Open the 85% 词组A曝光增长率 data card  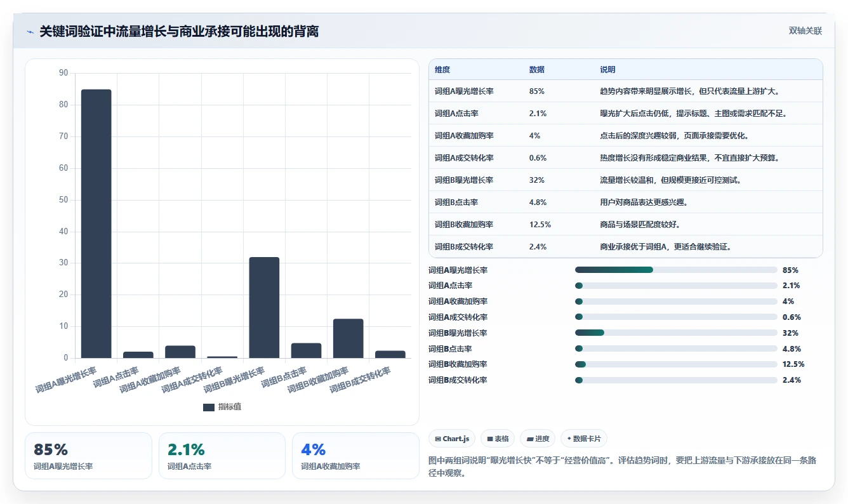(x=88, y=456)
